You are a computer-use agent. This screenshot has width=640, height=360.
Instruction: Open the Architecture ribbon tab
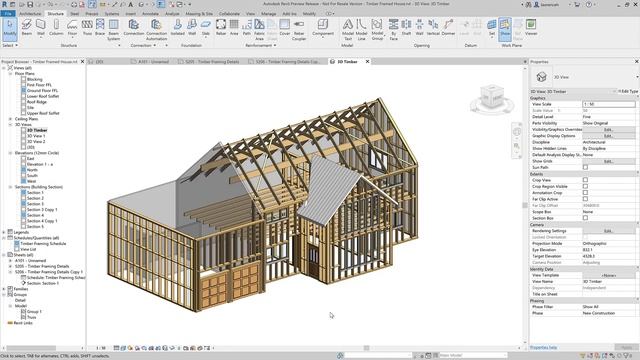(x=30, y=13)
